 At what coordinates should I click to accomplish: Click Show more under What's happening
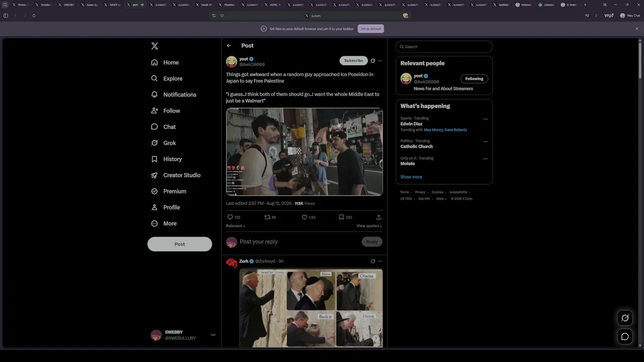[x=411, y=177]
